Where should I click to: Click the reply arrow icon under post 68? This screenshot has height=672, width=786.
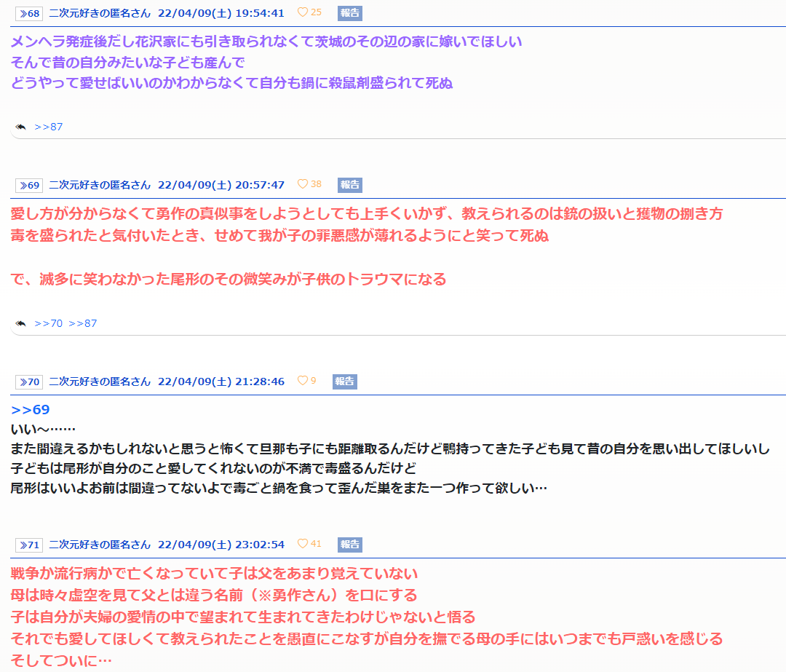(20, 127)
